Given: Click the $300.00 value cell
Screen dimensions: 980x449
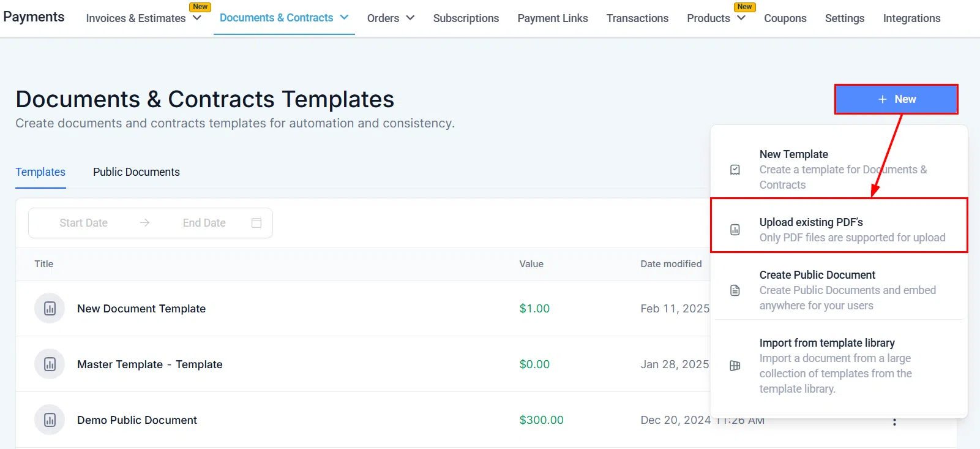Looking at the screenshot, I should [542, 420].
